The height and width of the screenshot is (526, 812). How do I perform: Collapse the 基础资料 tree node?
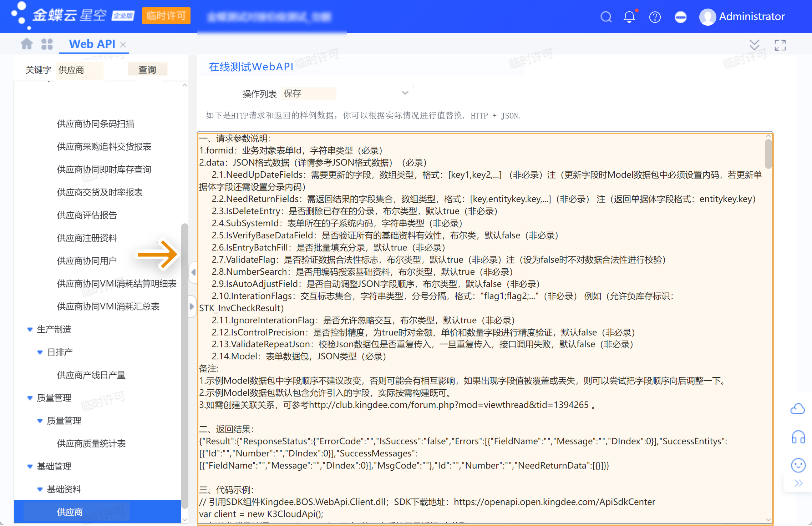click(x=40, y=489)
